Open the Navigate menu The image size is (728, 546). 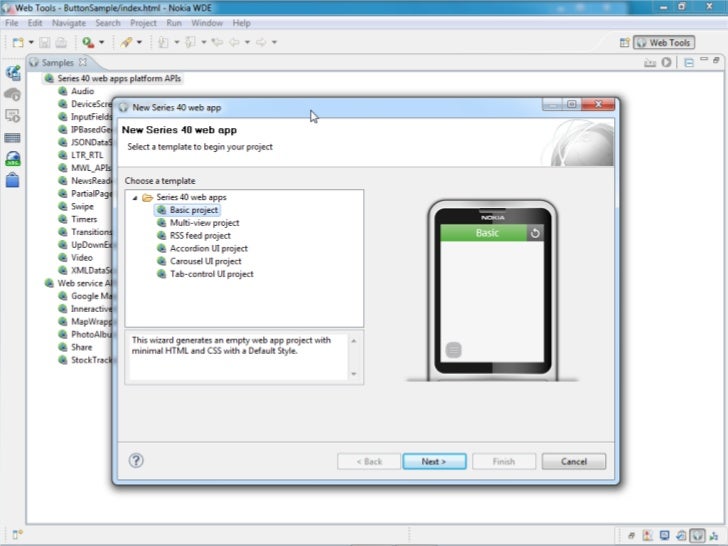pos(69,23)
